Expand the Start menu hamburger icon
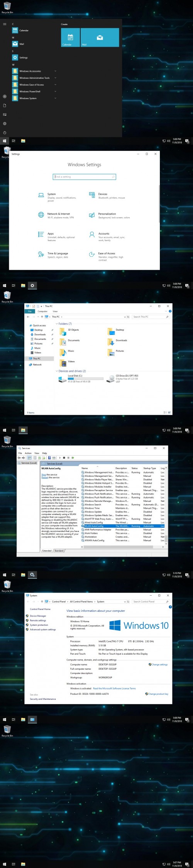 pyautogui.click(x=5, y=24)
